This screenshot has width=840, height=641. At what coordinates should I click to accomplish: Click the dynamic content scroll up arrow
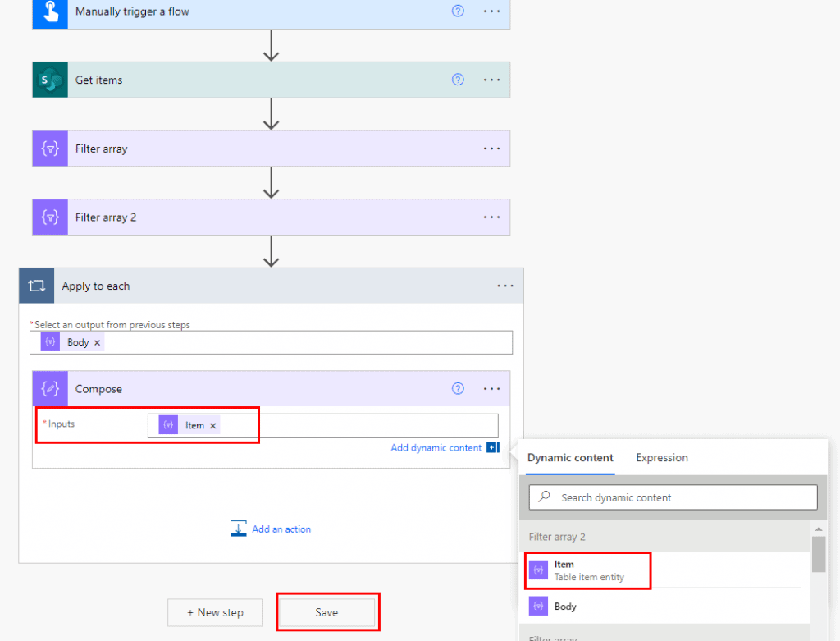point(819,529)
